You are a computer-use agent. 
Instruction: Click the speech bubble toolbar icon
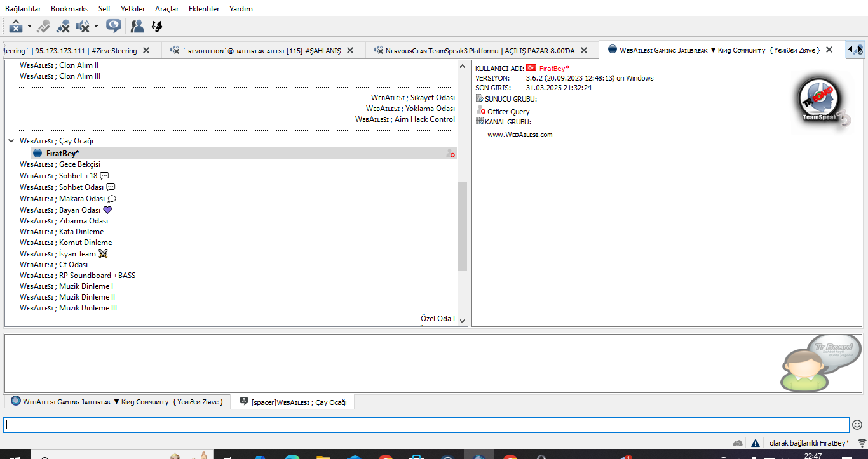pyautogui.click(x=114, y=26)
